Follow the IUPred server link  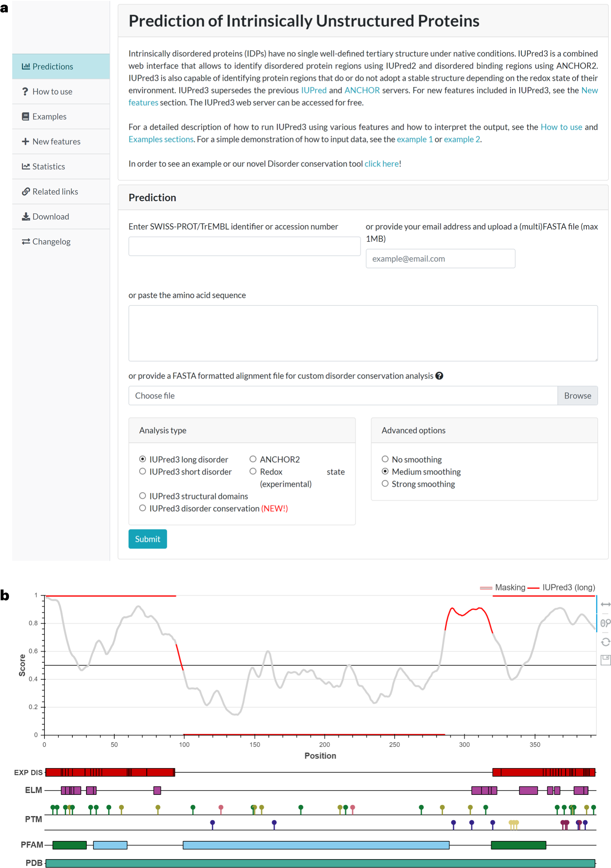point(313,90)
